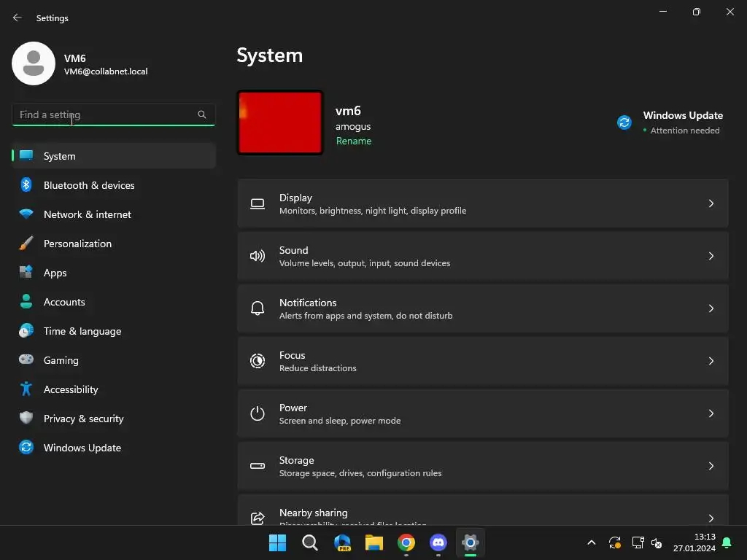Click the Gaming controller icon
Image resolution: width=747 pixels, height=560 pixels.
[x=26, y=359]
